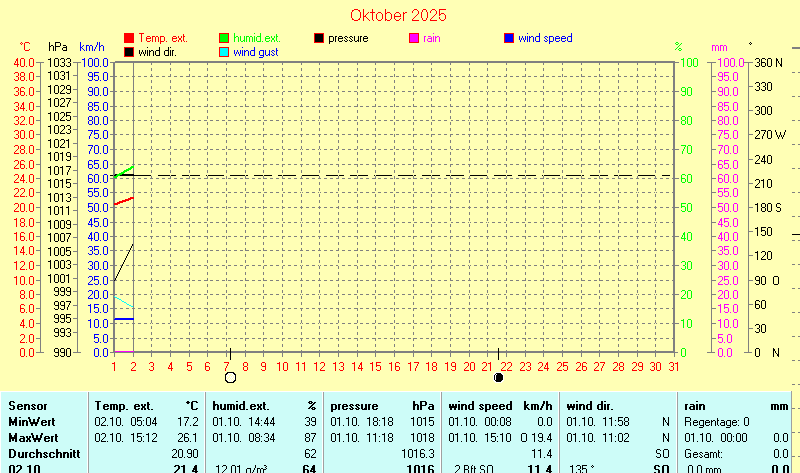The height and width of the screenshot is (473, 800).
Task: Click the Sensor column header
Action: (28, 406)
